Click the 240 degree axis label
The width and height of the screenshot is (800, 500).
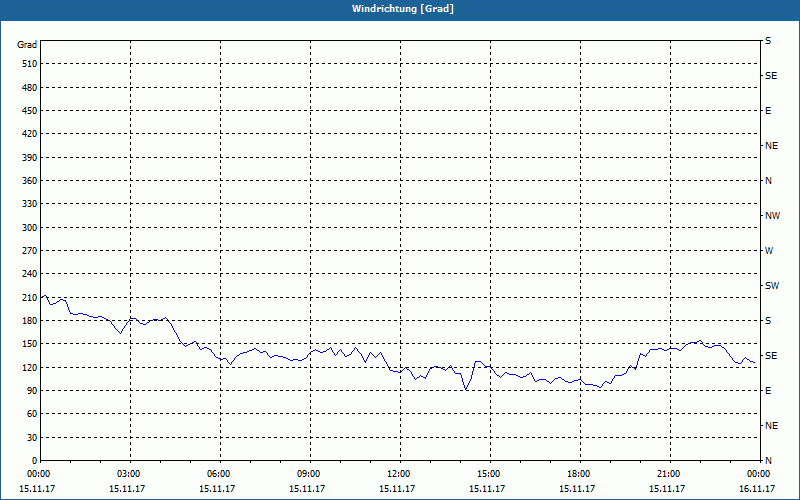point(30,274)
